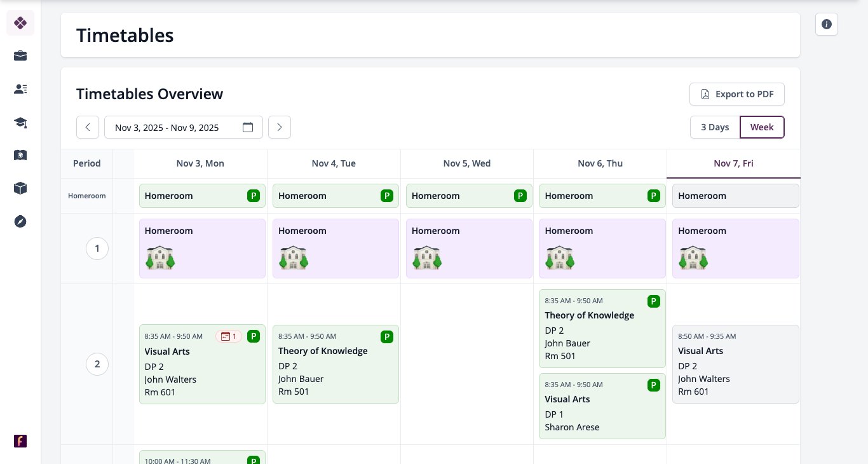Open the graduation cap sidebar icon
The width and height of the screenshot is (868, 464).
click(20, 122)
